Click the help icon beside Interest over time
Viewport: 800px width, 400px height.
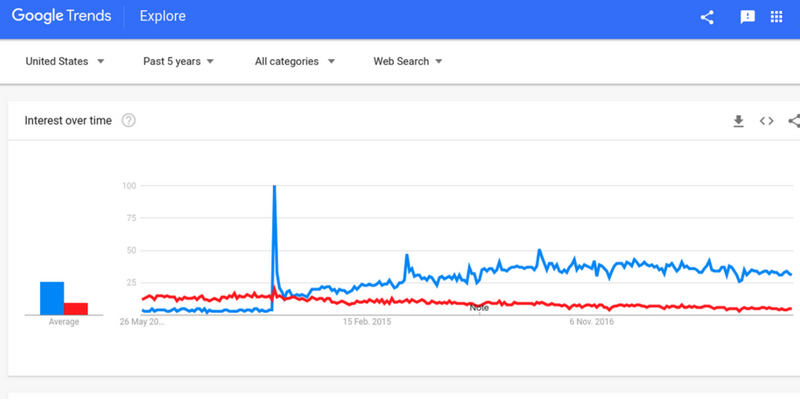point(129,121)
